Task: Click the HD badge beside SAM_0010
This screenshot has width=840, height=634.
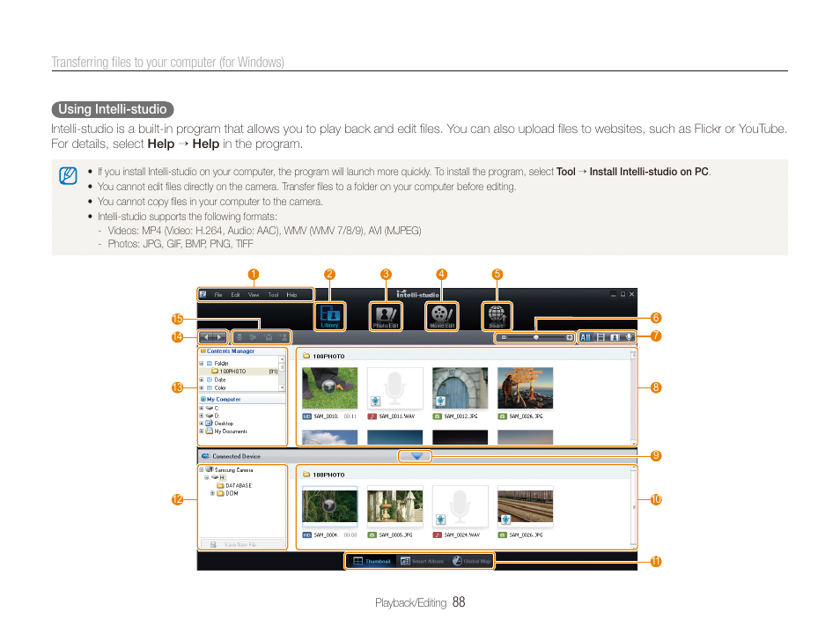Action: pos(307,417)
